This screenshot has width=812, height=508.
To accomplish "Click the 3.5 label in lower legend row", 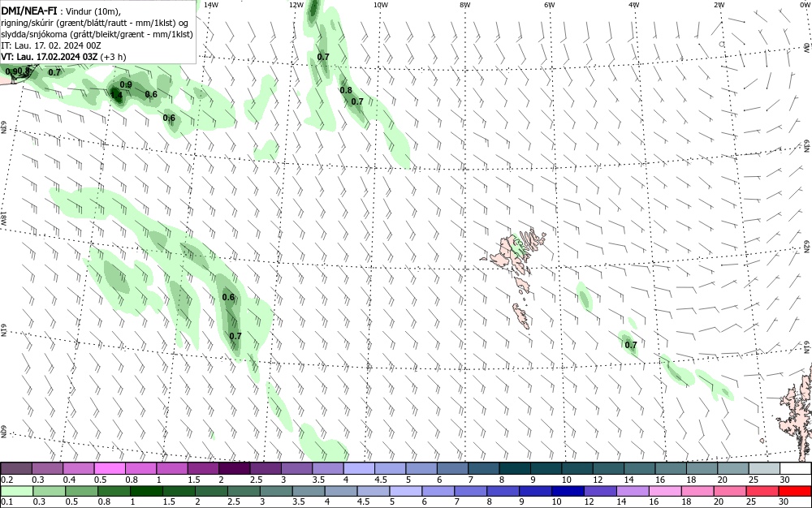I will (x=298, y=502).
